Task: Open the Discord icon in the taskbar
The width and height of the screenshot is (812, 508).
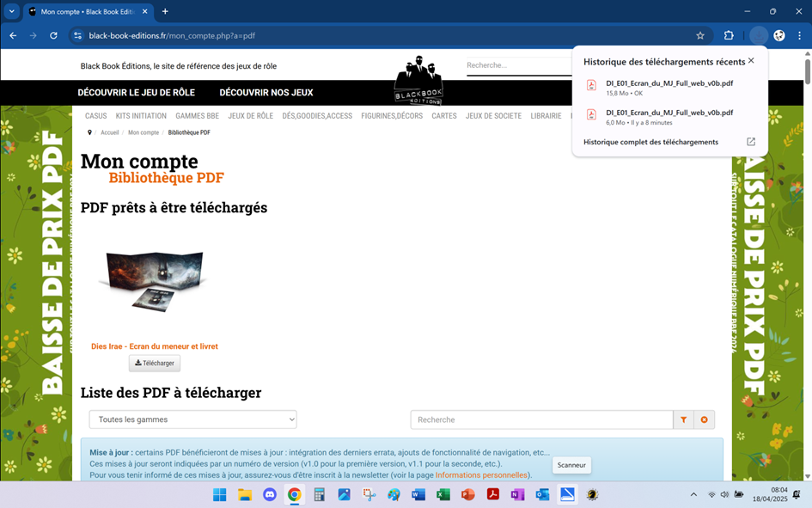Action: (x=270, y=494)
